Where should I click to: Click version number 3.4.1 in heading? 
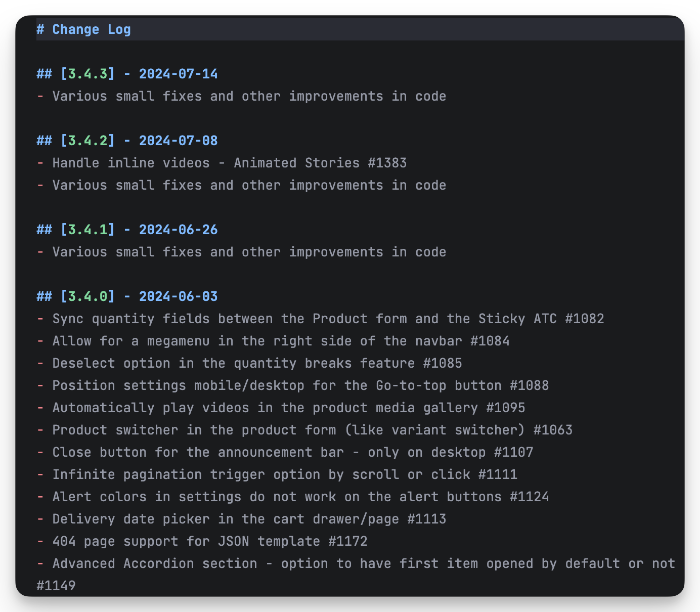coord(88,230)
